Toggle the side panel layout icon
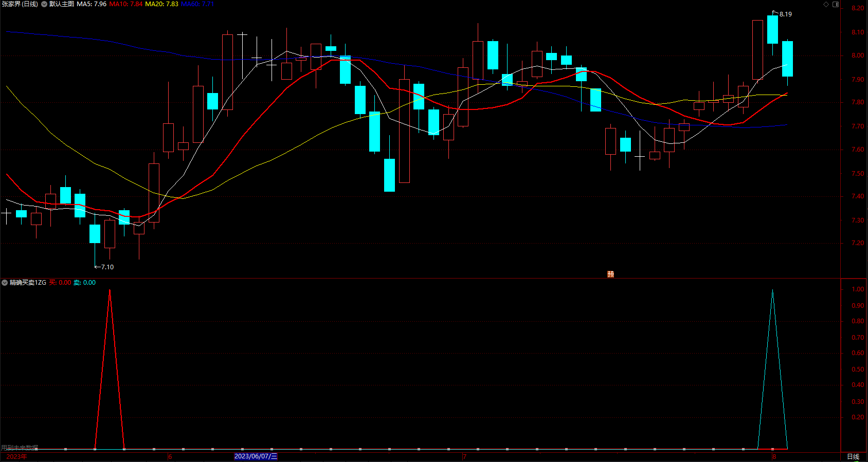 coord(836,4)
